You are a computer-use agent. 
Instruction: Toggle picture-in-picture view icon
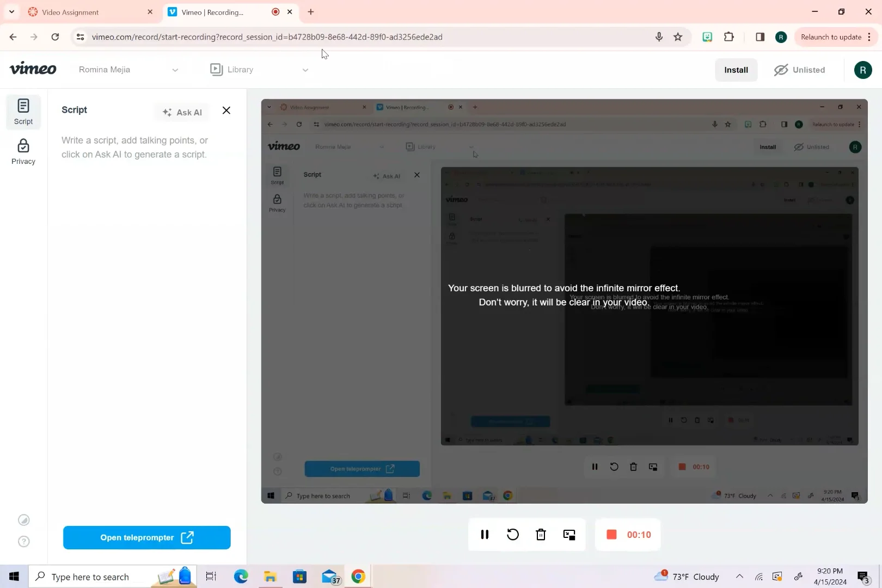click(x=569, y=535)
